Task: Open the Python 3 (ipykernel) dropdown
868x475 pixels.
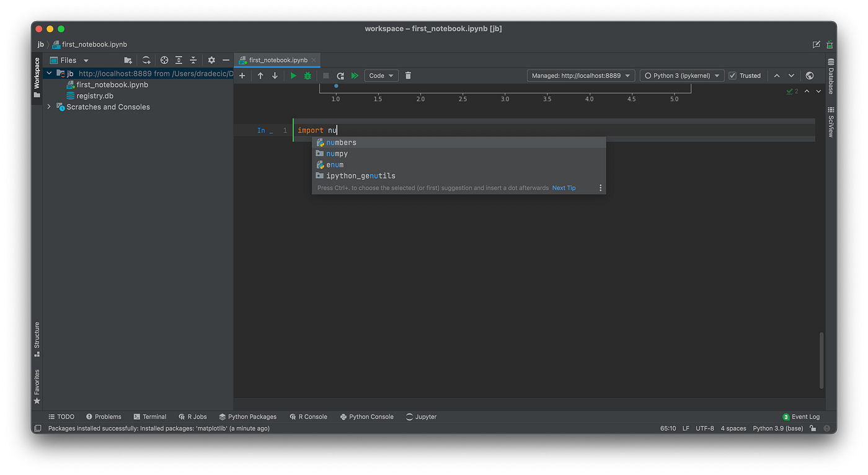Action: click(x=681, y=75)
